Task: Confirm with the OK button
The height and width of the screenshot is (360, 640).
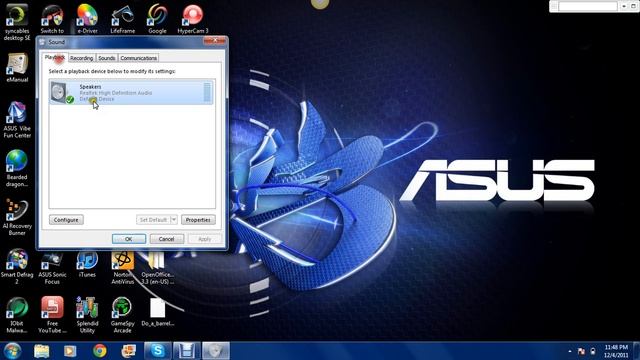Action: pyautogui.click(x=129, y=239)
